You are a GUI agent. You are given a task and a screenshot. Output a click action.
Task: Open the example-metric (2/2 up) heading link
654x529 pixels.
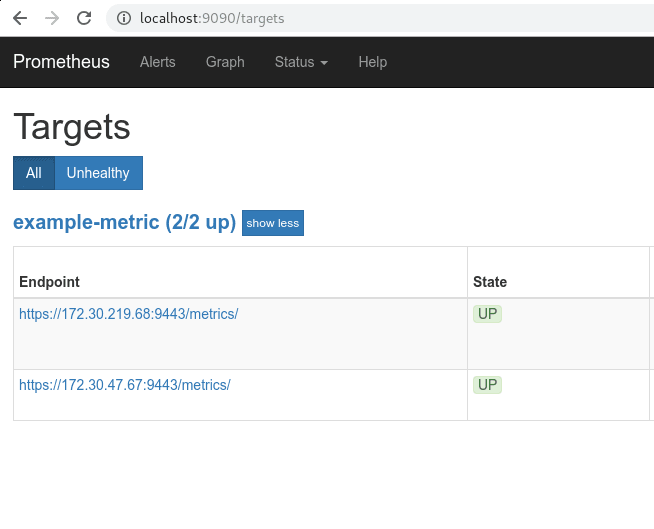point(125,222)
